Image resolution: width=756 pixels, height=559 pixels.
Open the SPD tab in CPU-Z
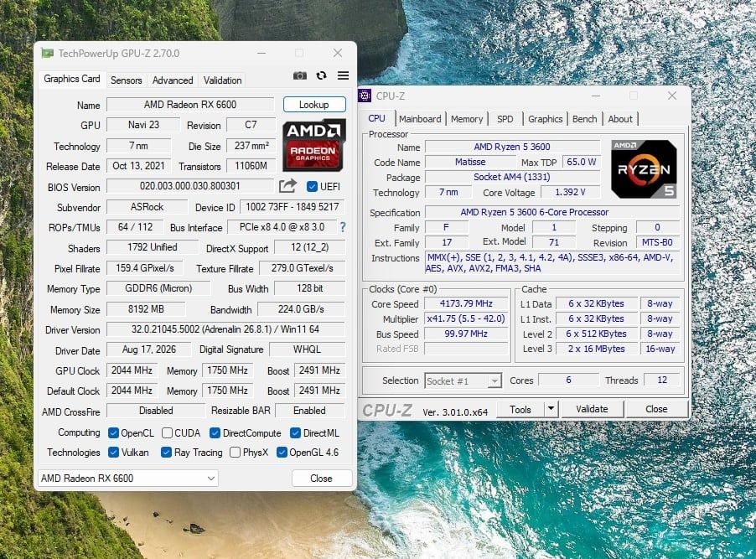pos(505,119)
